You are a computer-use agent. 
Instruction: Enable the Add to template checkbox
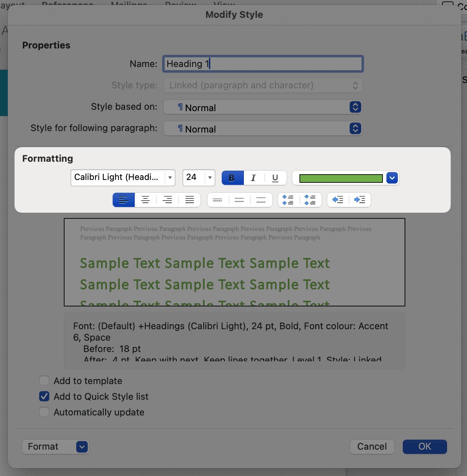click(x=45, y=381)
